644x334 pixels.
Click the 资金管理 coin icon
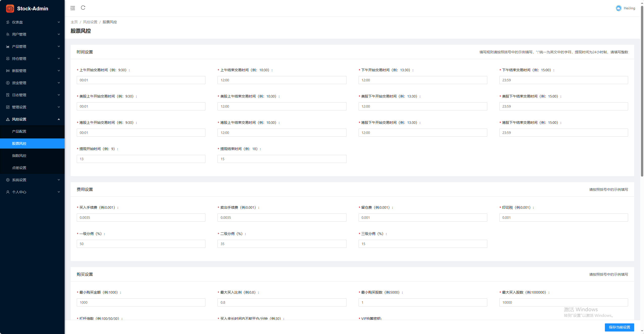pyautogui.click(x=8, y=83)
